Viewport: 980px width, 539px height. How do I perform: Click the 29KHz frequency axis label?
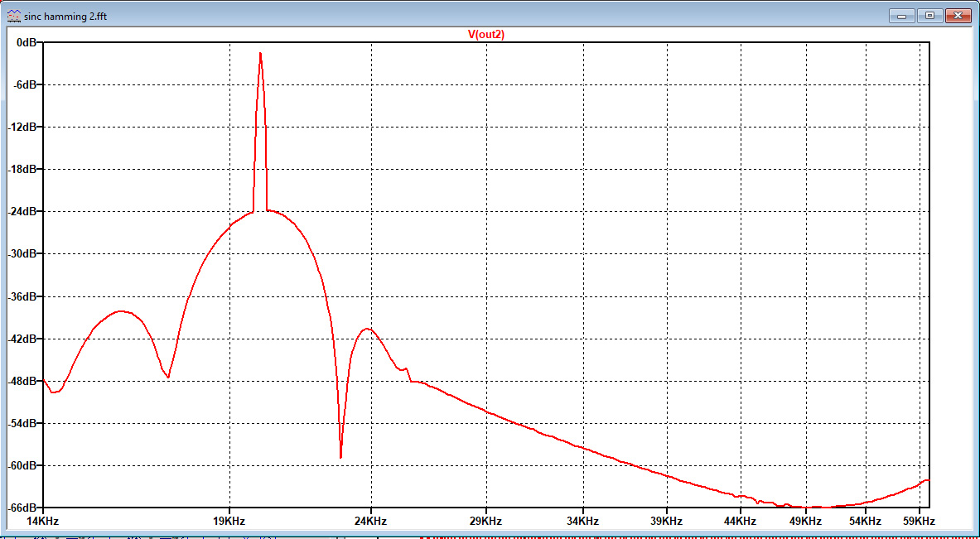(486, 521)
